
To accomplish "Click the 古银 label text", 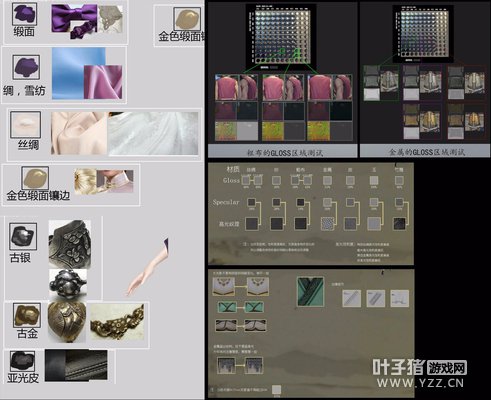I will point(20,258).
